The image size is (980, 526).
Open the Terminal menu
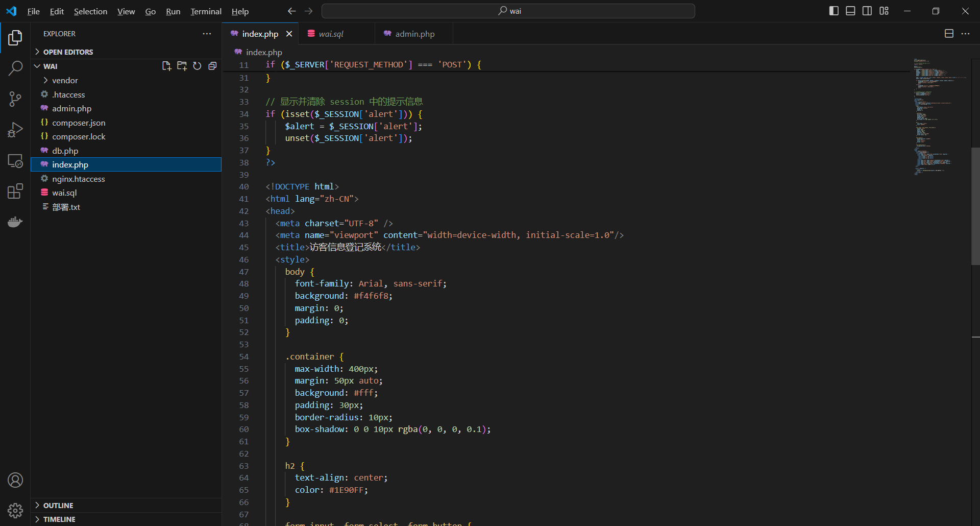click(206, 11)
